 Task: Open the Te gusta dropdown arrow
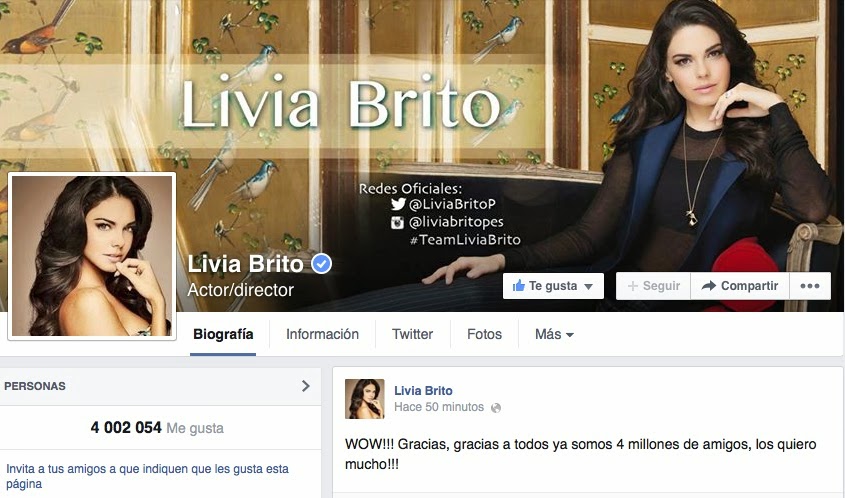pyautogui.click(x=588, y=286)
